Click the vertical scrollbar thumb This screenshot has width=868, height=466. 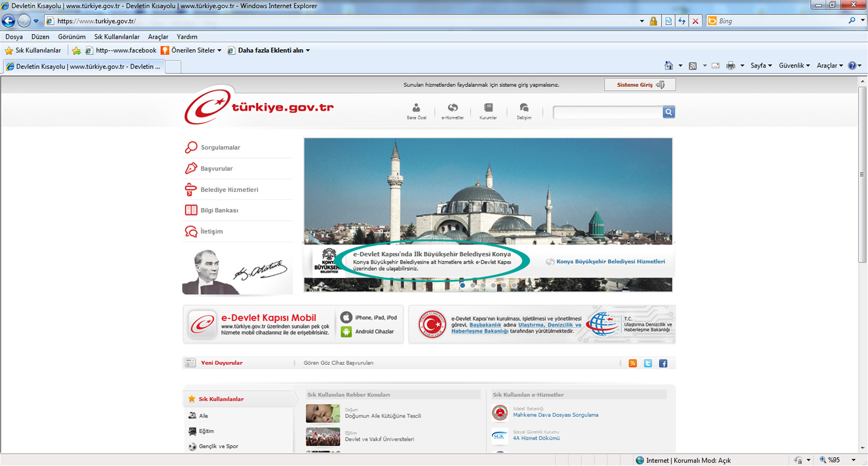863,175
